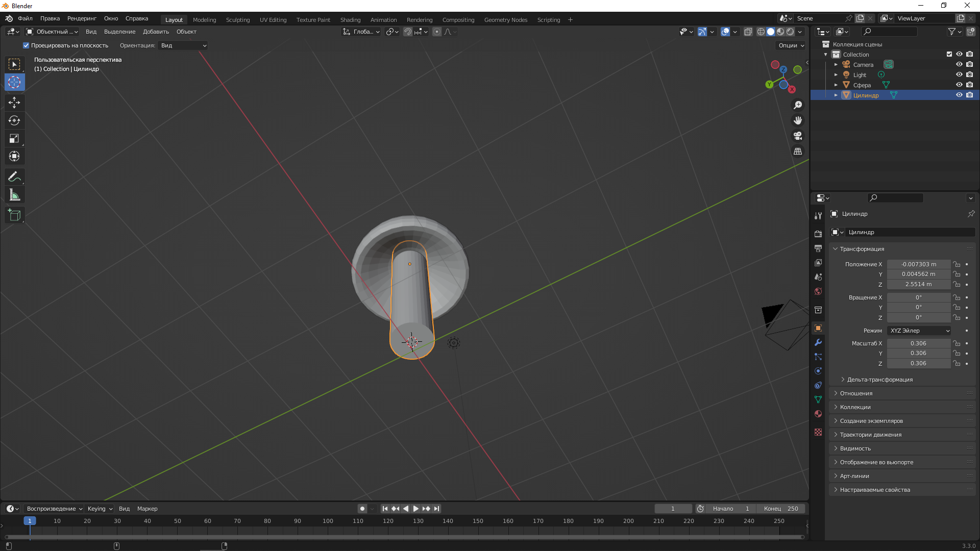Click the Keying button

click(x=100, y=509)
